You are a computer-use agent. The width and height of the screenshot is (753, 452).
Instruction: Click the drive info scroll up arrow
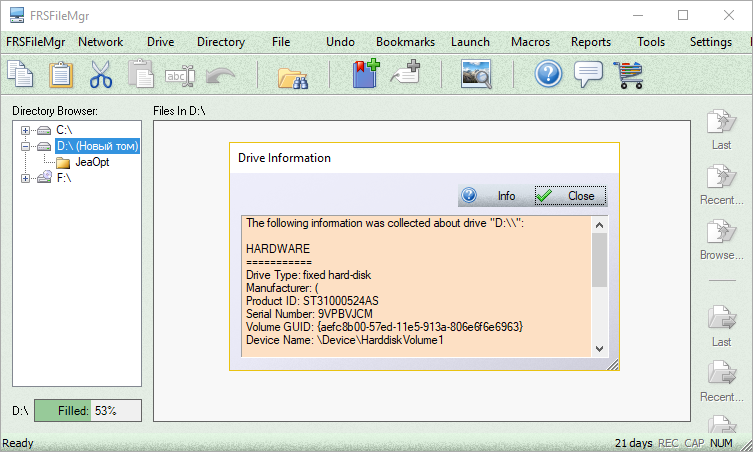pyautogui.click(x=599, y=225)
